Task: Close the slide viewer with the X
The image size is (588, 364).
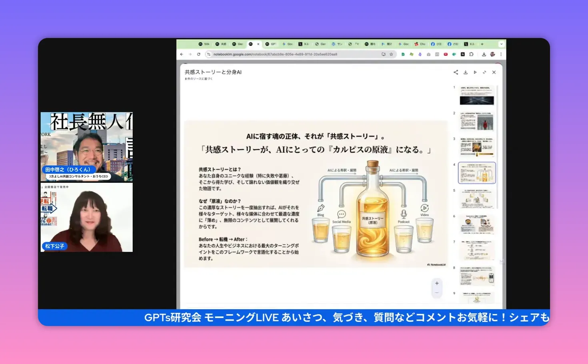Action: click(x=494, y=72)
